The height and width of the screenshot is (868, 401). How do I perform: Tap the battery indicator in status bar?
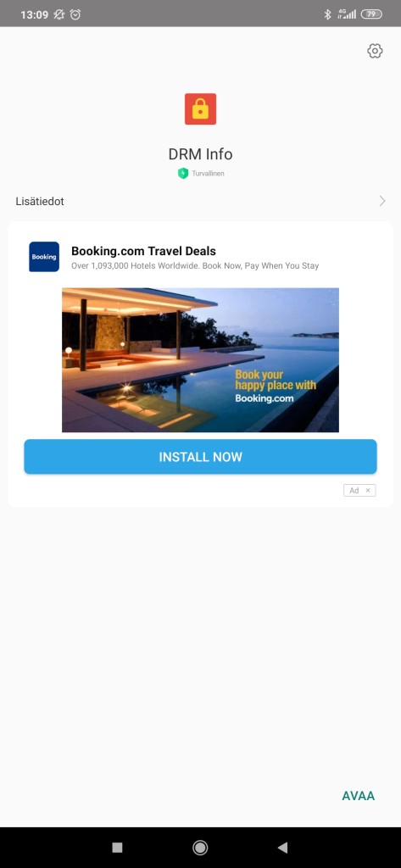click(x=371, y=14)
